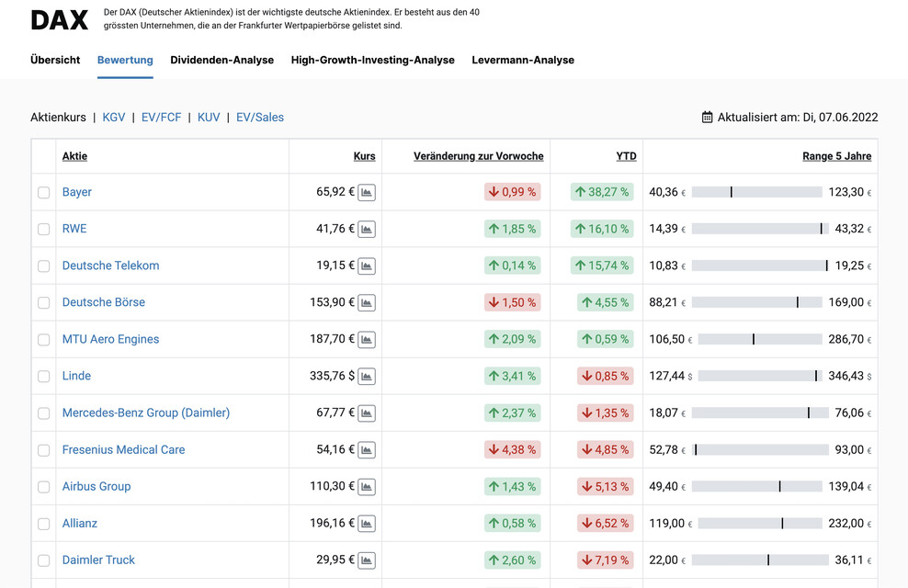
Task: Switch to the Dividenden-Analyse tab
Action: coord(221,60)
